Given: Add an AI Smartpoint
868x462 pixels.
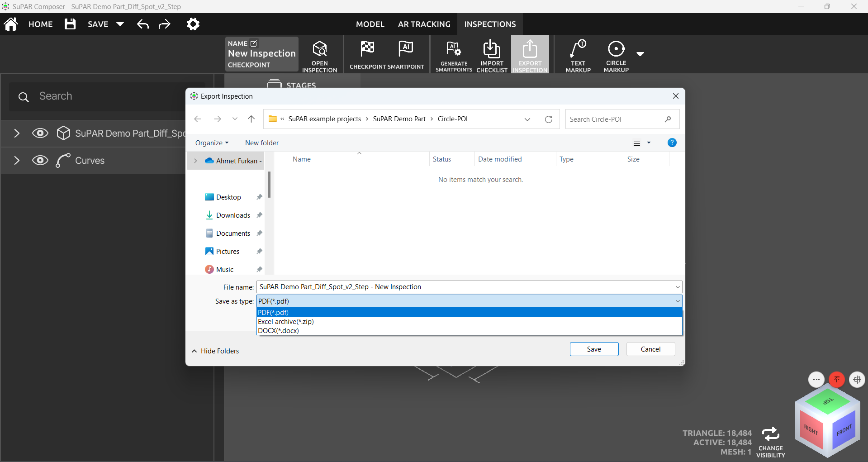Looking at the screenshot, I should coord(406,55).
